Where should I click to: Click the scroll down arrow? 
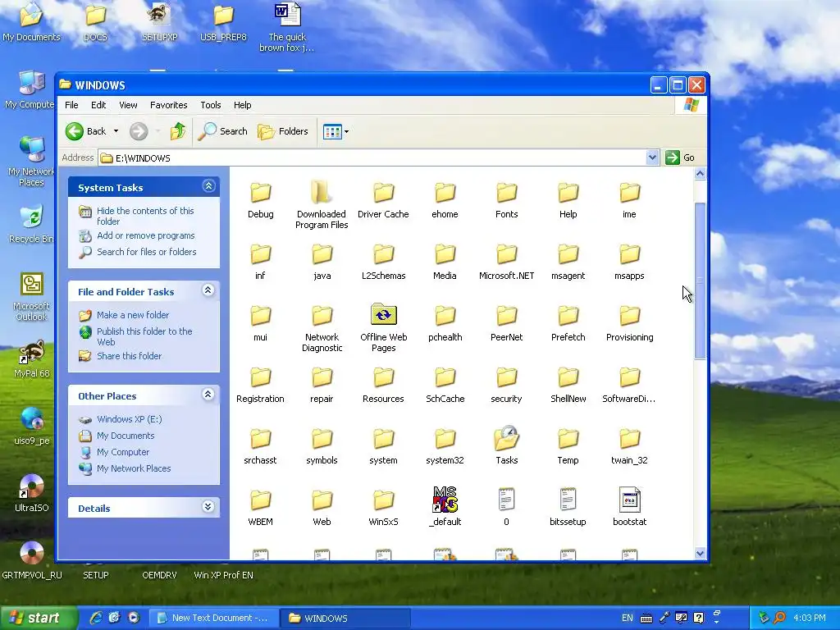tap(700, 554)
